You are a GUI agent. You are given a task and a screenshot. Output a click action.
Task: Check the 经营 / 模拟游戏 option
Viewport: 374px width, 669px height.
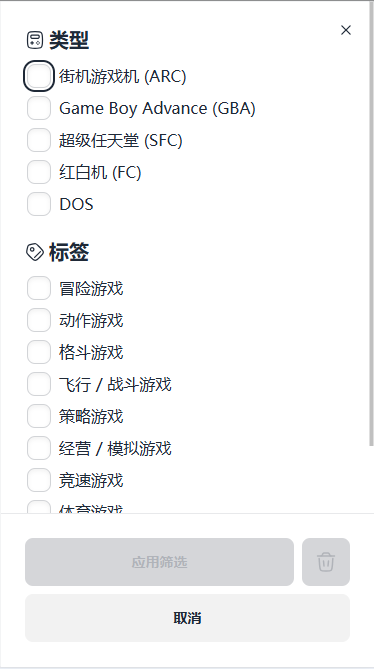coord(39,448)
